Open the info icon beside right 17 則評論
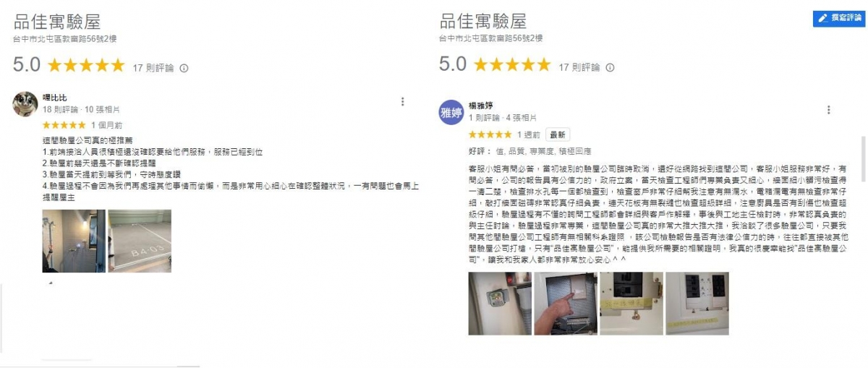The width and height of the screenshot is (868, 368). (609, 67)
